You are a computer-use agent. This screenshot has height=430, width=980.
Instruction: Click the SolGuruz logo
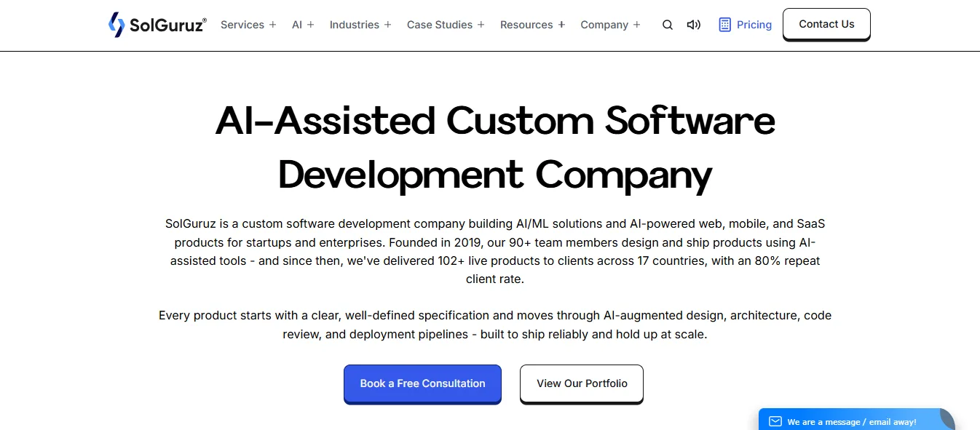coord(157,25)
